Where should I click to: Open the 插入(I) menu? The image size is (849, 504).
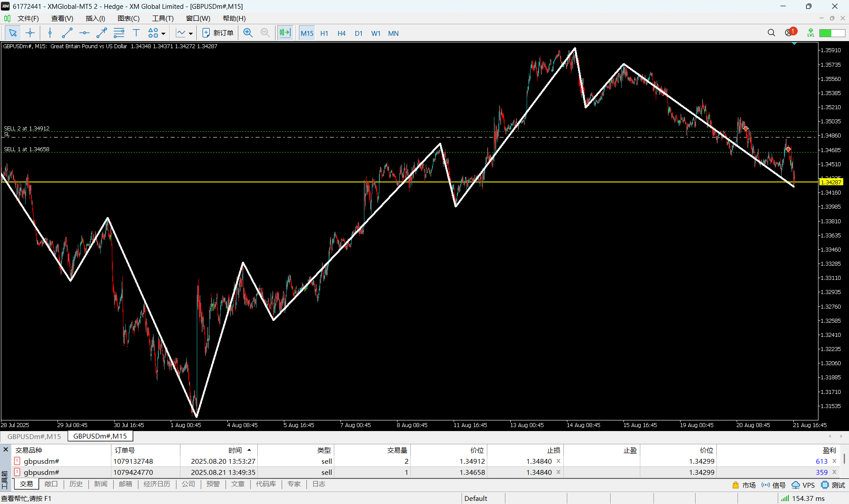pos(95,18)
